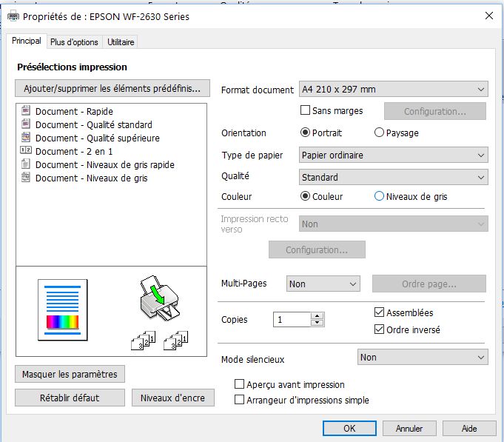Uncheck the Ordre inversé checkbox
This screenshot has height=442, width=504.
tap(379, 329)
